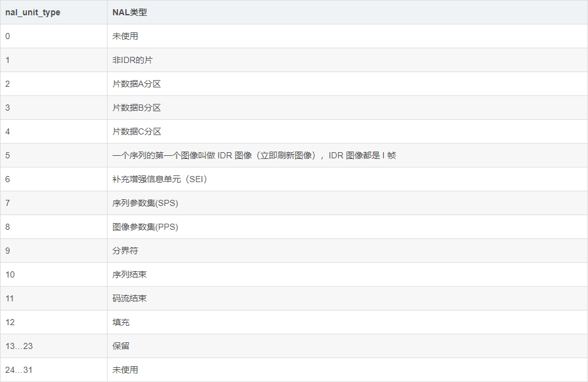Click the NAL类型 column header
The height and width of the screenshot is (382, 588).
click(348, 12)
